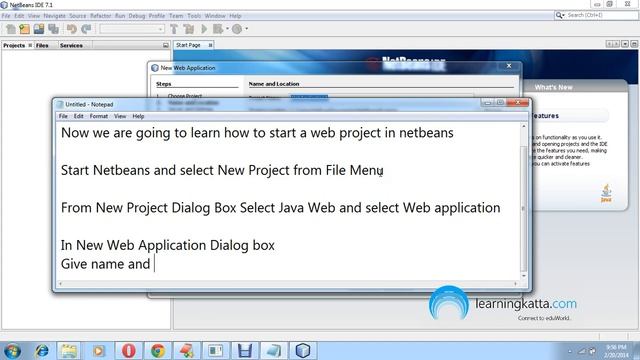Open the NetBeans Navigate menu
640x360 pixels.
tap(54, 16)
